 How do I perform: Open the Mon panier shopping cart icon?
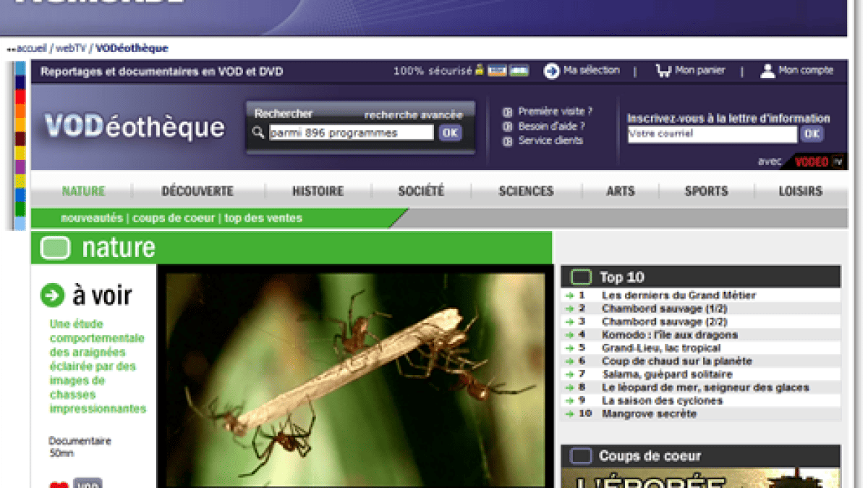click(663, 71)
